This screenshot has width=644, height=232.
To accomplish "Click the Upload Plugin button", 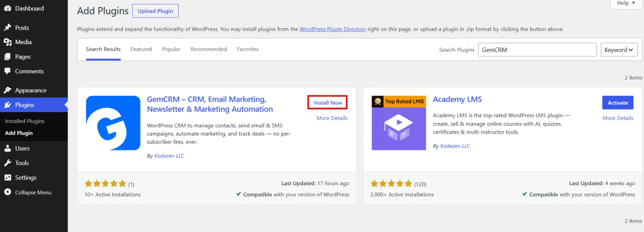I will coord(155,11).
